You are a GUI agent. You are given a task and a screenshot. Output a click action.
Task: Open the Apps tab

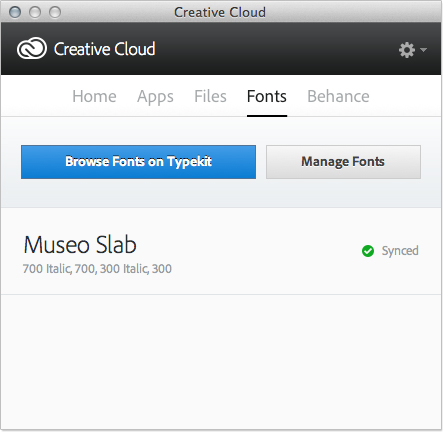click(x=155, y=97)
